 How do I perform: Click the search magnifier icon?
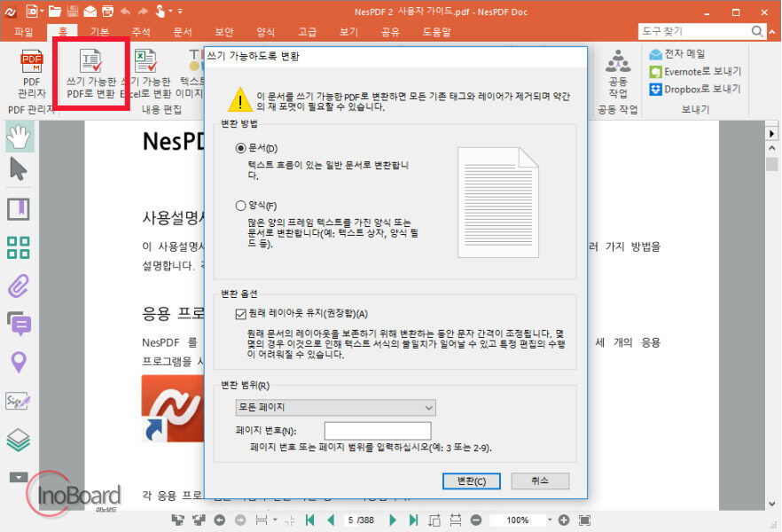pyautogui.click(x=757, y=31)
